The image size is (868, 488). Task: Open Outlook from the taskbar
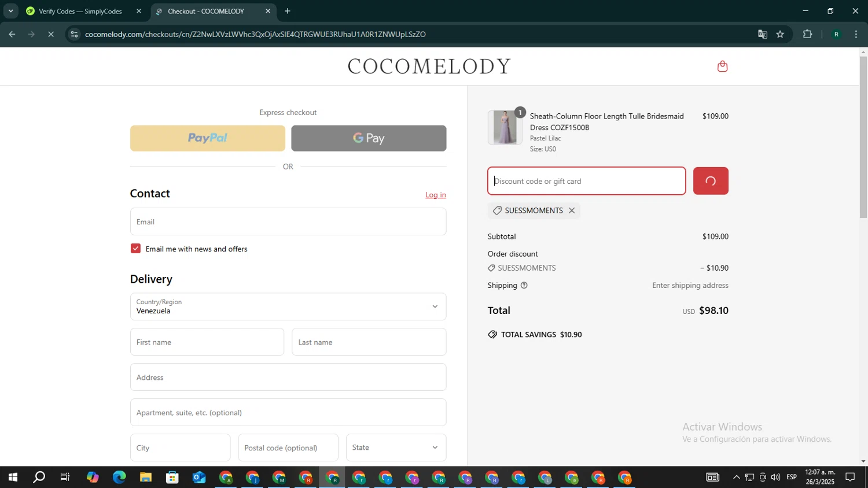click(199, 478)
